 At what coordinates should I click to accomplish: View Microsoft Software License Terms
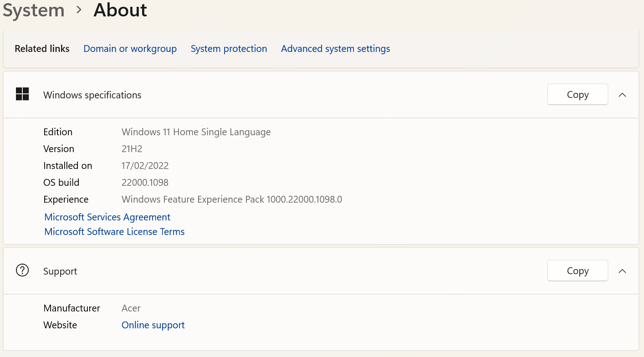point(114,232)
